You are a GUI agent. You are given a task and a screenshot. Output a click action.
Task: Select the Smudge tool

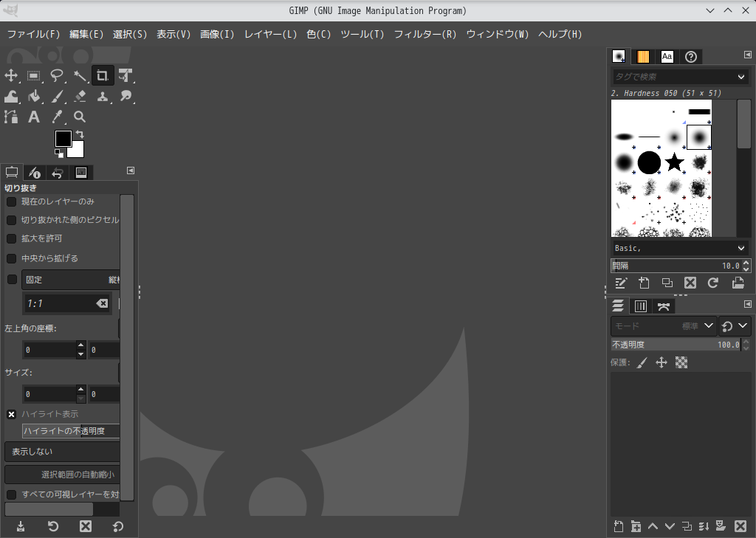(126, 97)
